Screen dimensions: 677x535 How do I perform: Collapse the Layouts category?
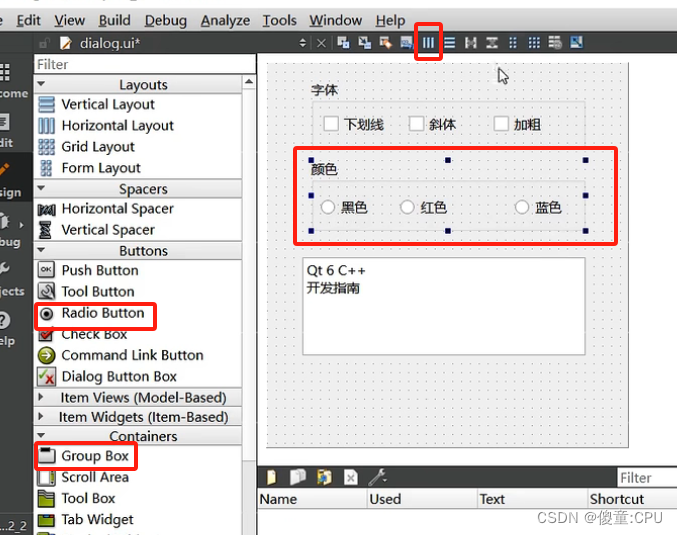pyautogui.click(x=41, y=84)
